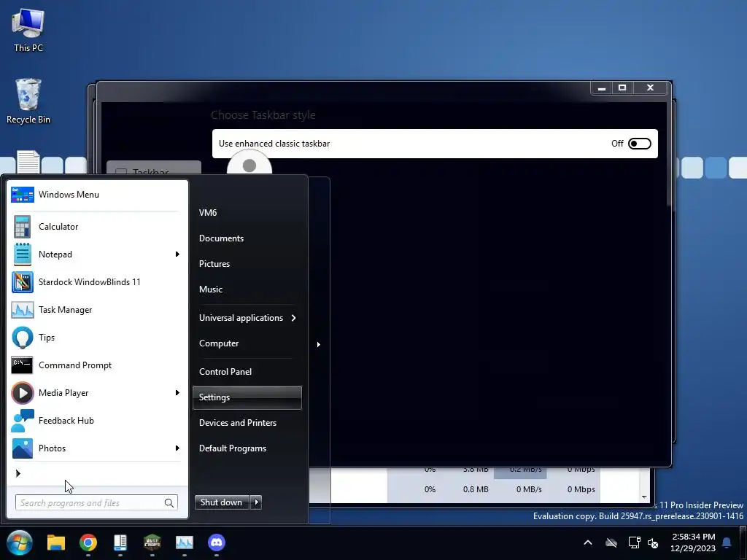
Task: Open Task Manager from start menu
Action: coord(96,309)
